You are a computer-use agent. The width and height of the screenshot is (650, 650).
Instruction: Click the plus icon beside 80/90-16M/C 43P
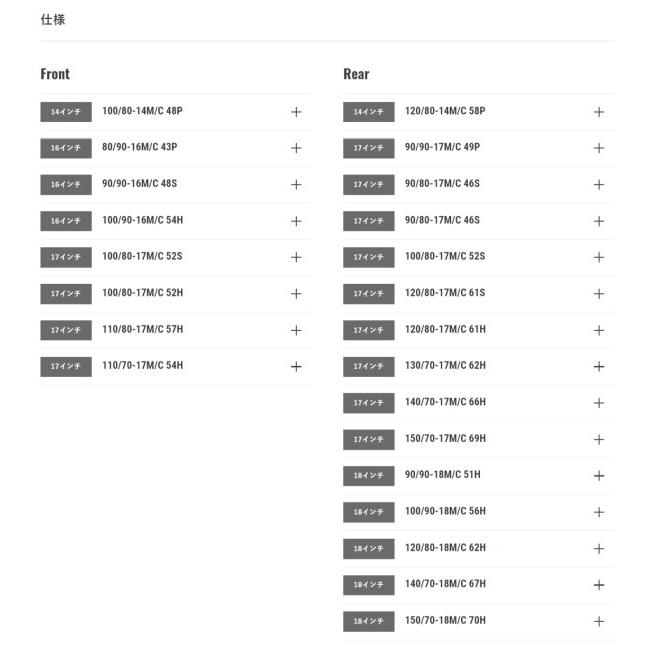click(296, 148)
